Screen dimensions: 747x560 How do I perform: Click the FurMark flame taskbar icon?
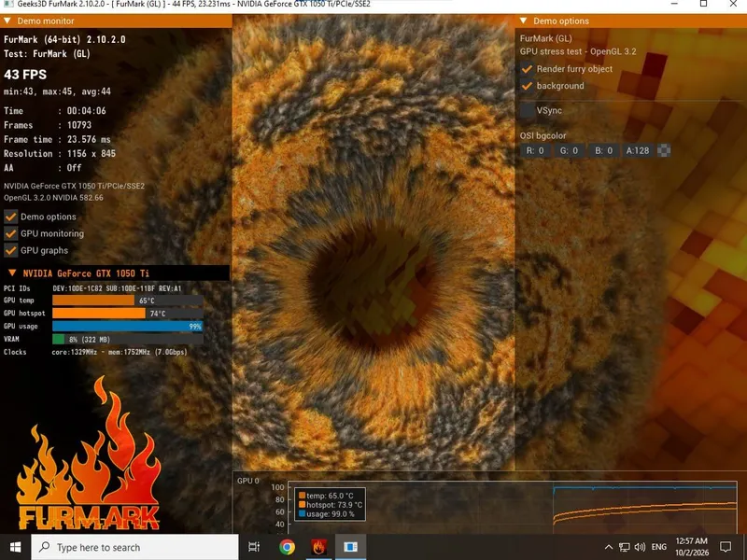318,547
